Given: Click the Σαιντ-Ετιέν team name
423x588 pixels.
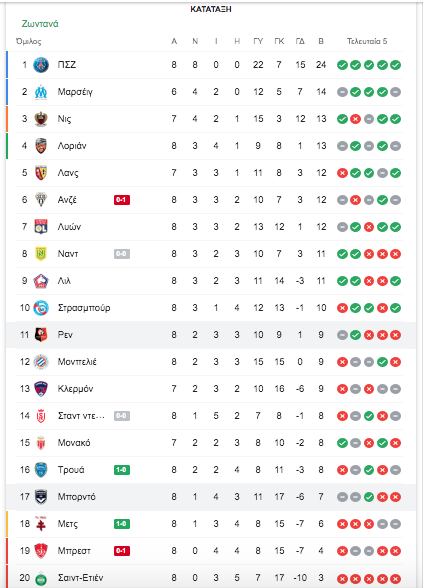Looking at the screenshot, I should pos(80,578).
